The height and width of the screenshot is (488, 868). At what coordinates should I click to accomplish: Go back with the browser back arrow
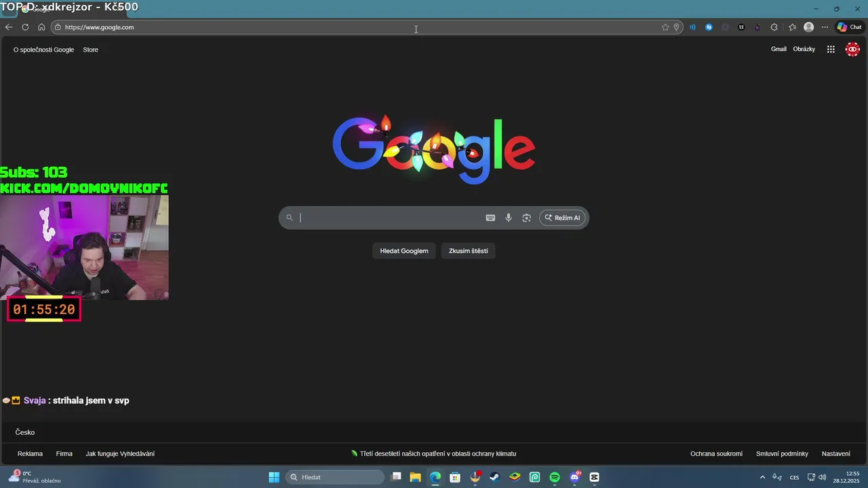point(9,27)
